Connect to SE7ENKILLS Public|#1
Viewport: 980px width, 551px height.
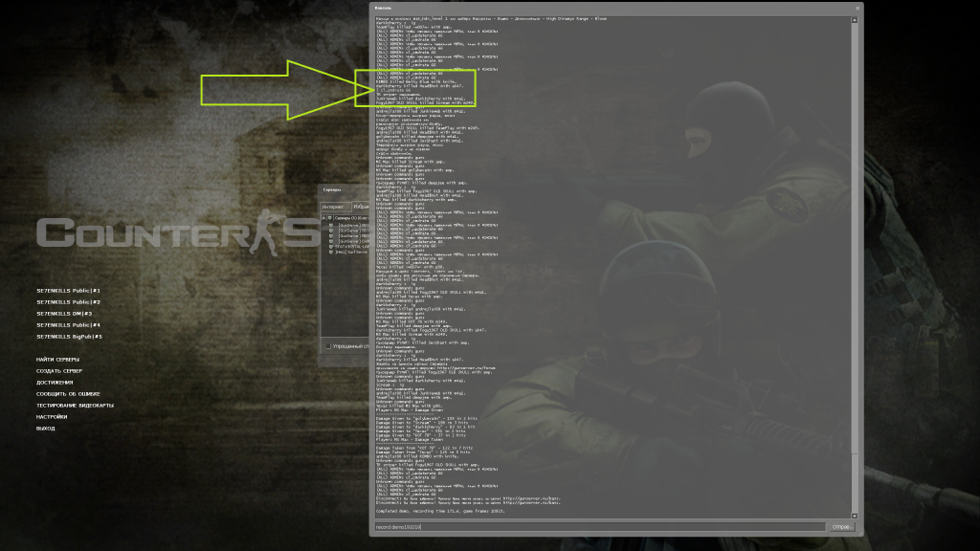pos(69,291)
